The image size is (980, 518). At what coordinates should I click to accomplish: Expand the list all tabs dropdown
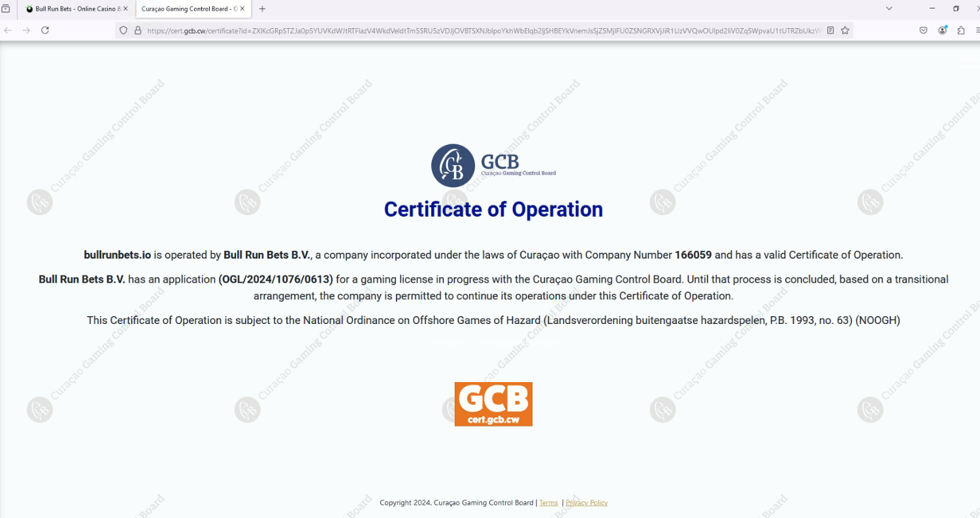pyautogui.click(x=889, y=8)
